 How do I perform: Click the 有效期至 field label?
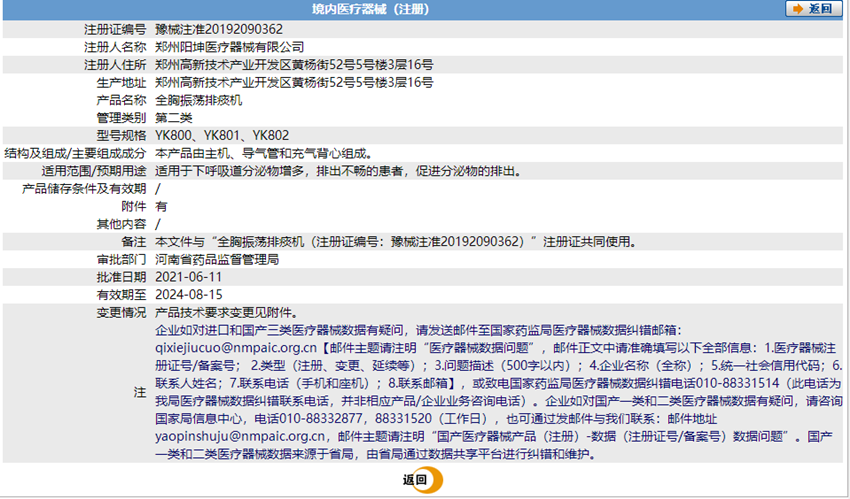[x=121, y=295]
